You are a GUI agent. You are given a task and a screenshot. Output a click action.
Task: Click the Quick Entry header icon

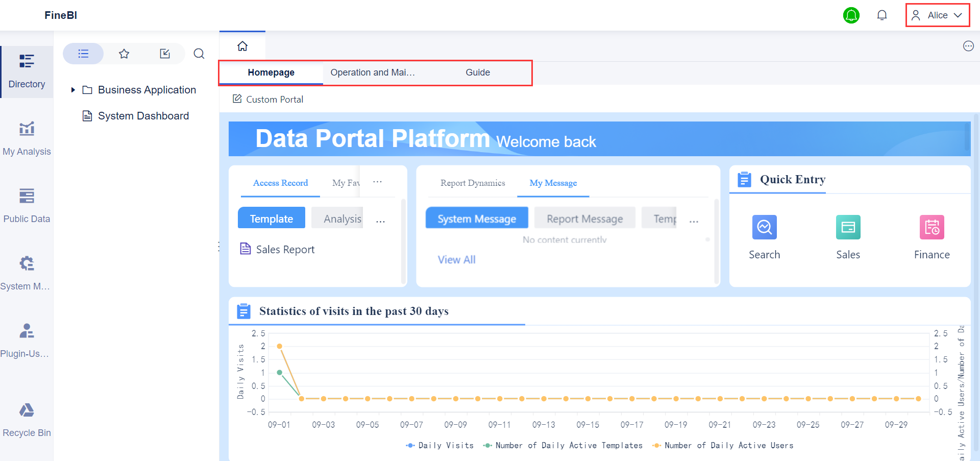[x=745, y=180]
